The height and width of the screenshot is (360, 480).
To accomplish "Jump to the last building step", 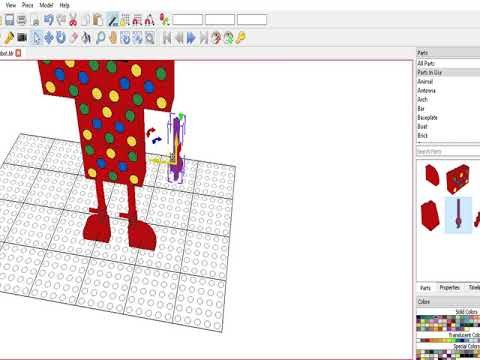I will click(203, 38).
